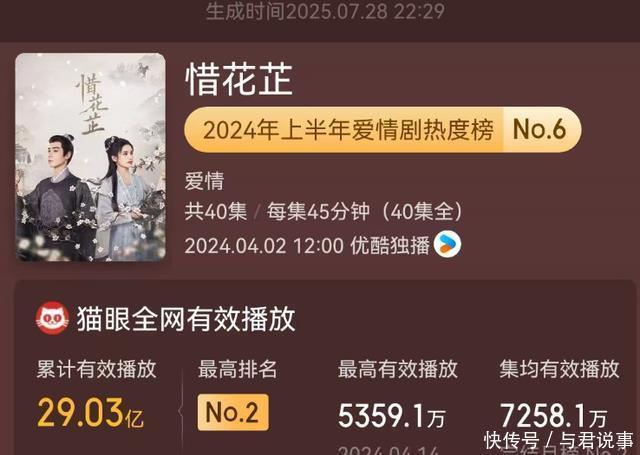Open the 惜花芷 drama poster thumbnail
The height and width of the screenshot is (455, 640).
click(x=91, y=157)
